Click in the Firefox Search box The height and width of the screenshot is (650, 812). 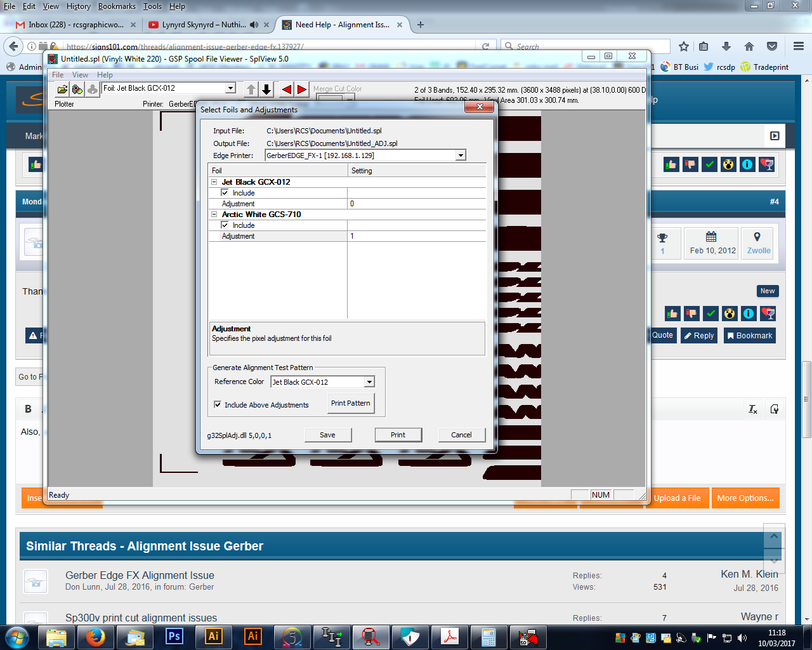(587, 46)
